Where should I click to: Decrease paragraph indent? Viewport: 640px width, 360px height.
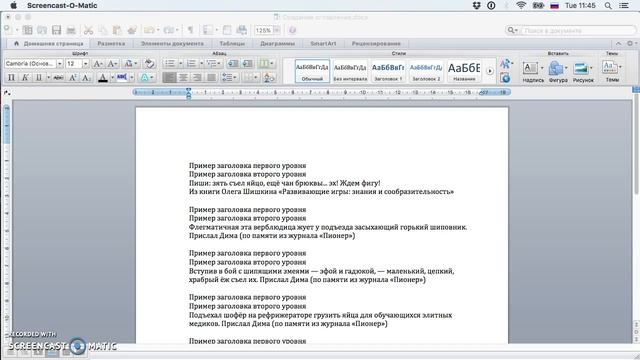pos(233,64)
